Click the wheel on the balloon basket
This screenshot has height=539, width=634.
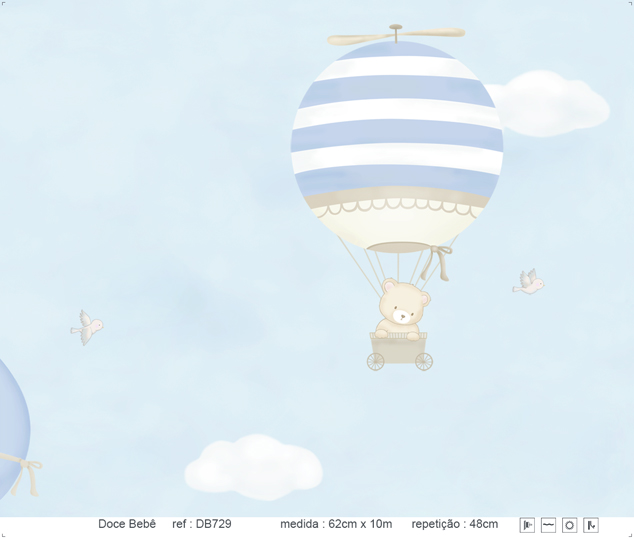[424, 361]
